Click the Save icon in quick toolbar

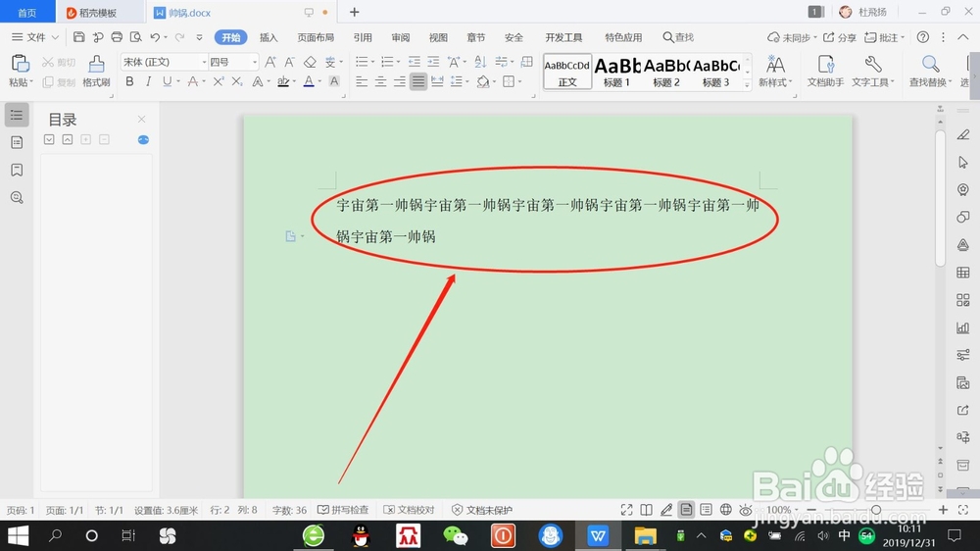78,37
